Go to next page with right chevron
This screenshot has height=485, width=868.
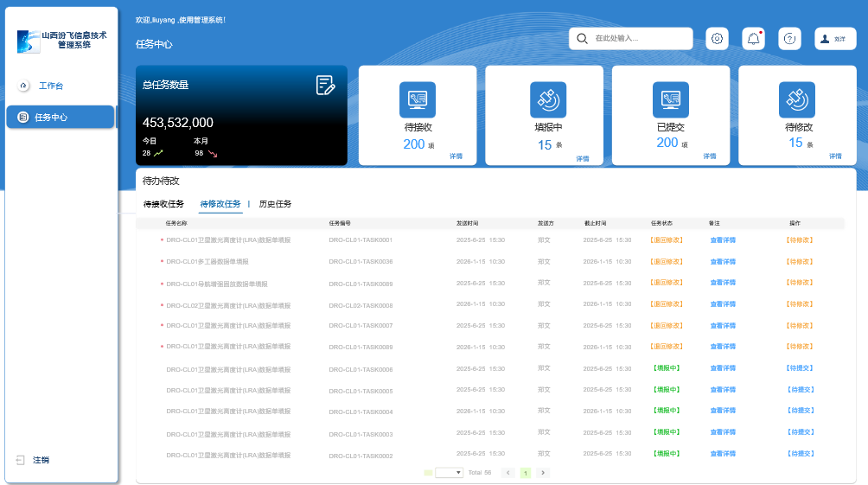(x=542, y=473)
